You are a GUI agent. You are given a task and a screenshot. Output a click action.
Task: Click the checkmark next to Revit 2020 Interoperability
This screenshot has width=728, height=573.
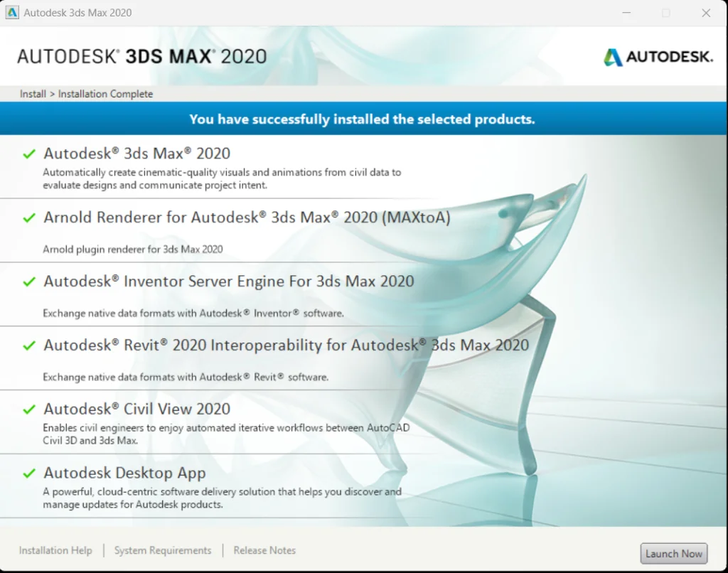point(29,346)
